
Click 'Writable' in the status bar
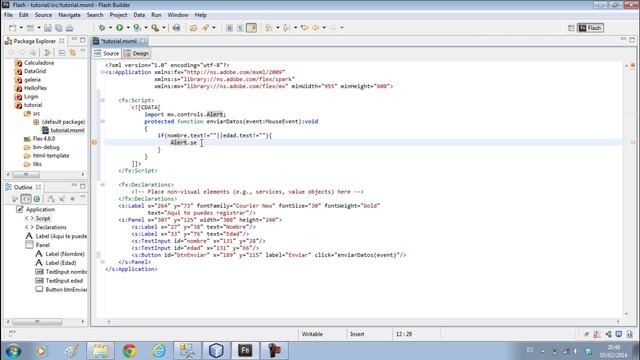point(312,334)
